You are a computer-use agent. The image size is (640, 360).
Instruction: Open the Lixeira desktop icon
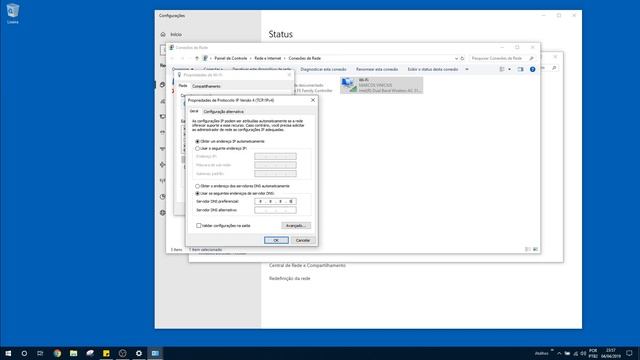click(13, 13)
